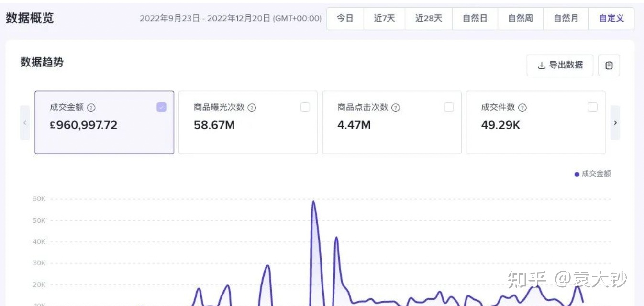Select the 近7天 date range tab

pos(384,19)
